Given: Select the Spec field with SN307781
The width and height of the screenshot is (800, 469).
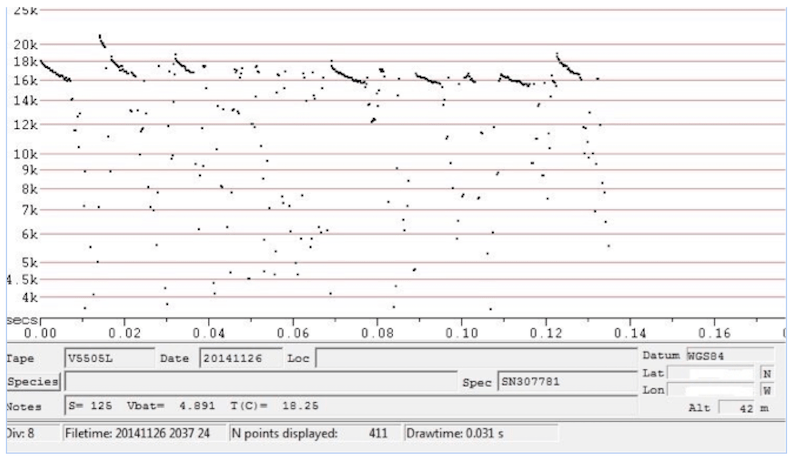Looking at the screenshot, I should (x=566, y=382).
